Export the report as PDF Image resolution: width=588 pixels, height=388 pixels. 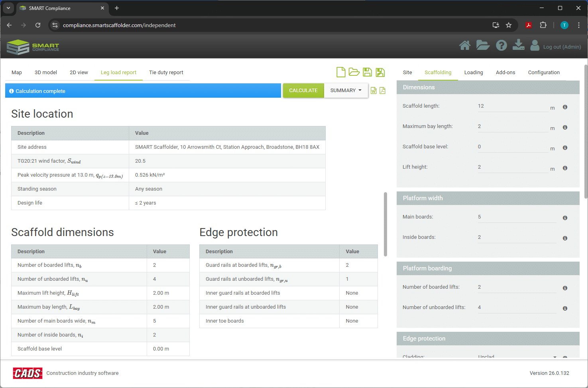[382, 91]
